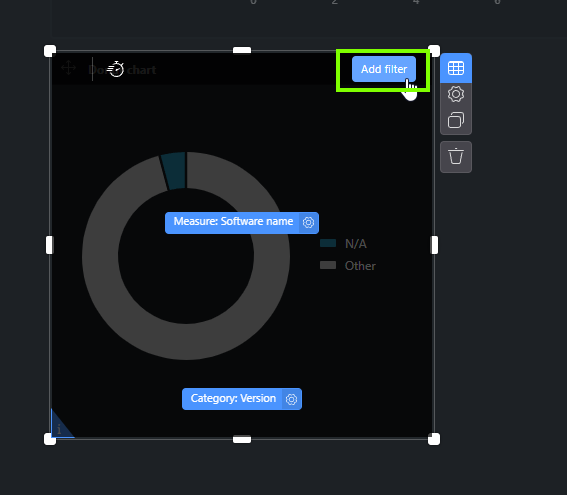The width and height of the screenshot is (567, 495).
Task: Click the bottom-right corner resize handle
Action: [x=434, y=439]
